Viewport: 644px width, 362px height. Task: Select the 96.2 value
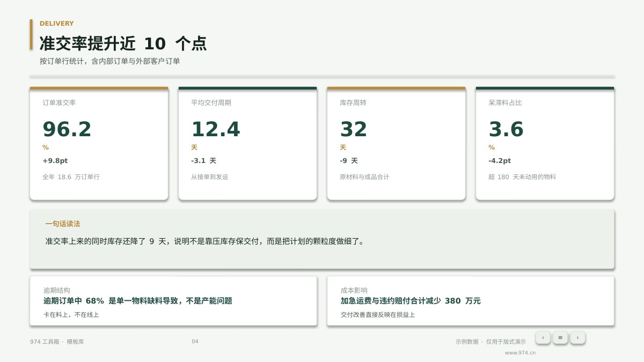click(x=67, y=129)
